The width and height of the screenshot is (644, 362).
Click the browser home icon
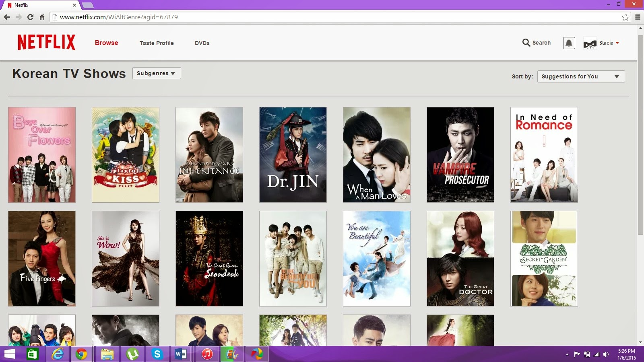tap(42, 17)
